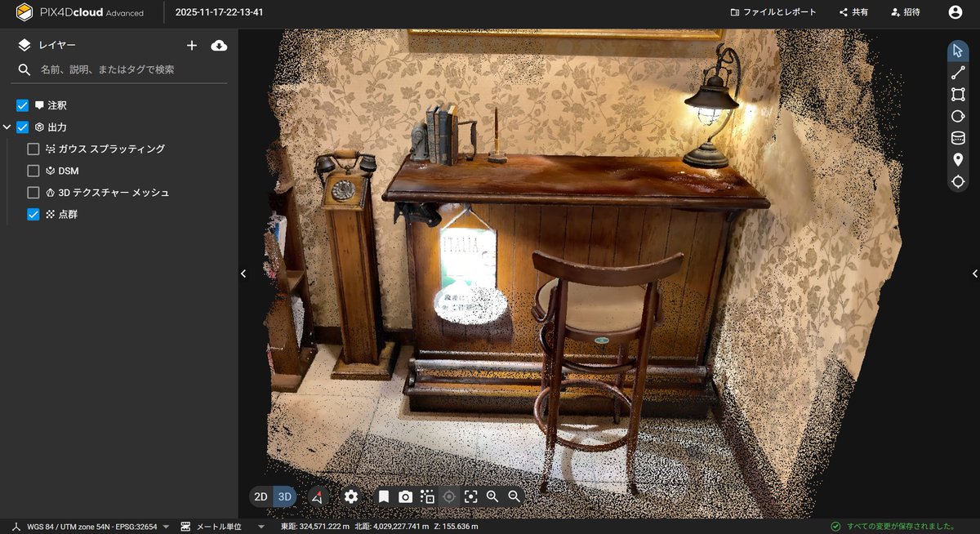
Task: Select the circle measurement tool
Action: [957, 116]
